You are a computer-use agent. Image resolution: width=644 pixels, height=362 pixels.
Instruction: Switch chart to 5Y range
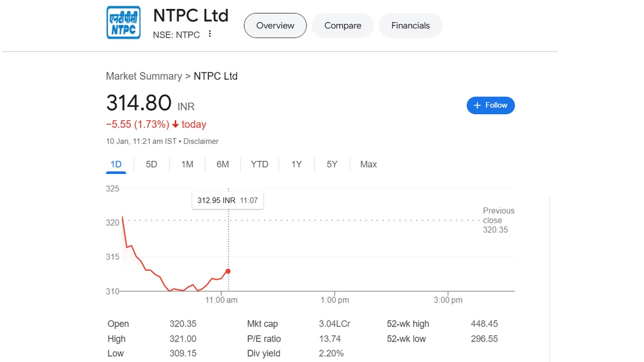332,165
